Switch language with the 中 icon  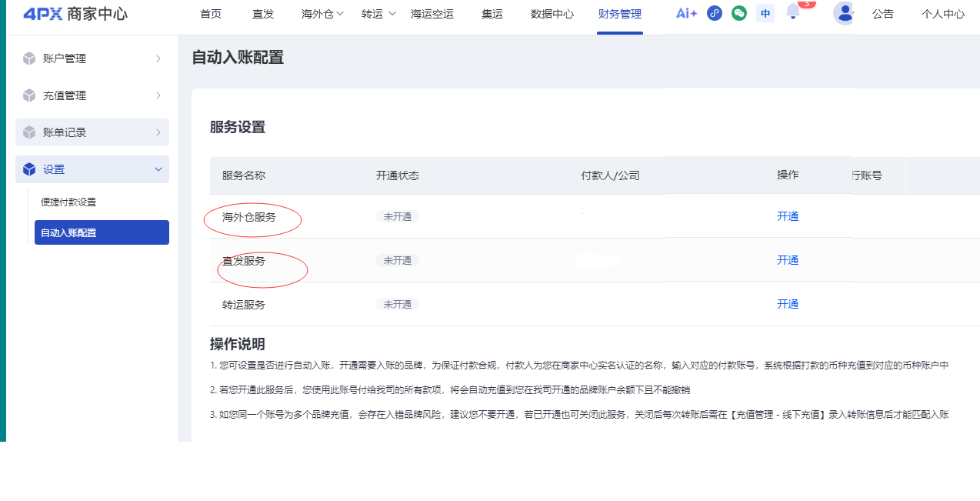[765, 13]
